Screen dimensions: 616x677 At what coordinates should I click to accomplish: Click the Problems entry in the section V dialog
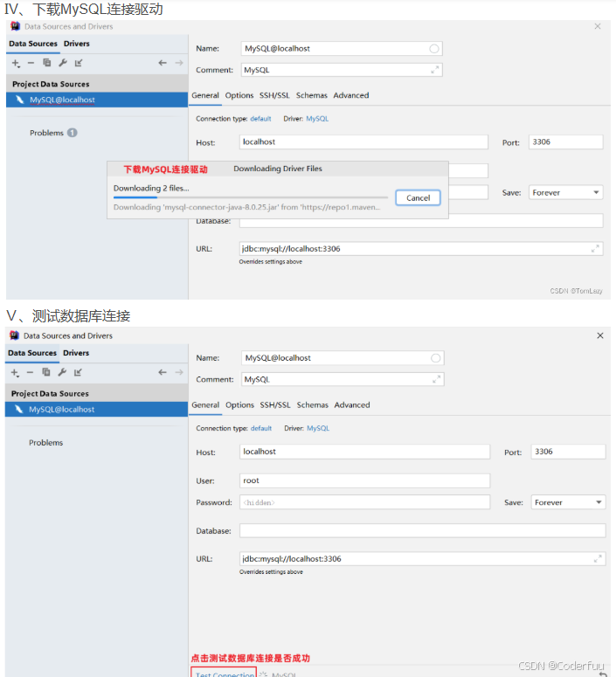tap(45, 443)
